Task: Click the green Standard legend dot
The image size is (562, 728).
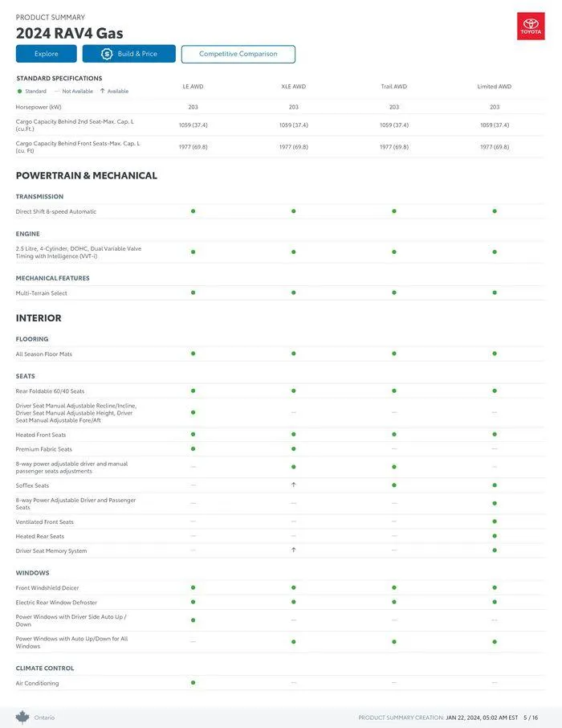Action: click(19, 91)
